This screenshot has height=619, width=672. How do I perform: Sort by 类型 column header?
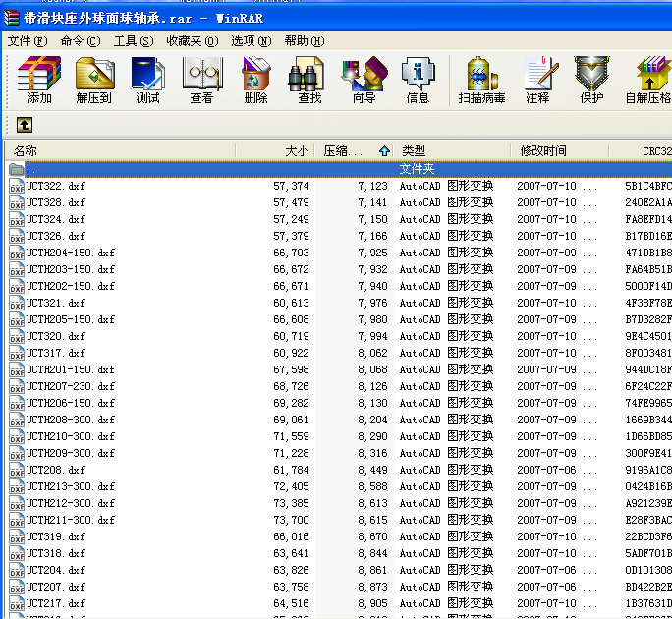click(452, 151)
